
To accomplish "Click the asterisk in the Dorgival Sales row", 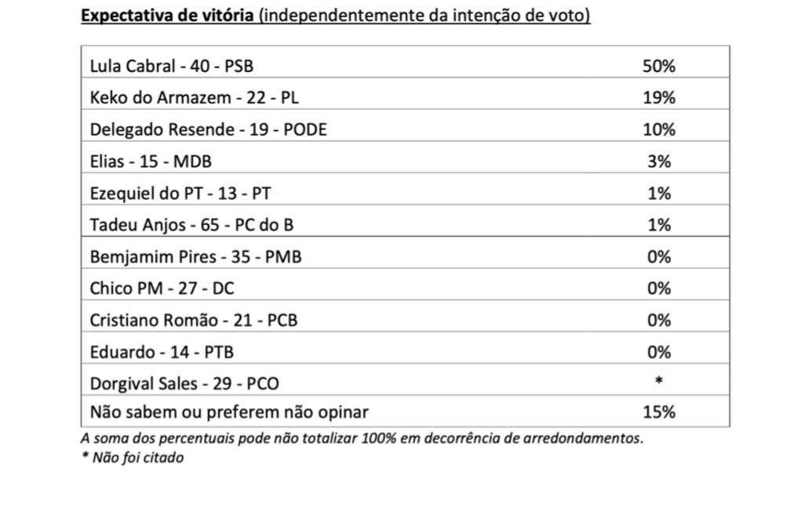I will (x=659, y=381).
